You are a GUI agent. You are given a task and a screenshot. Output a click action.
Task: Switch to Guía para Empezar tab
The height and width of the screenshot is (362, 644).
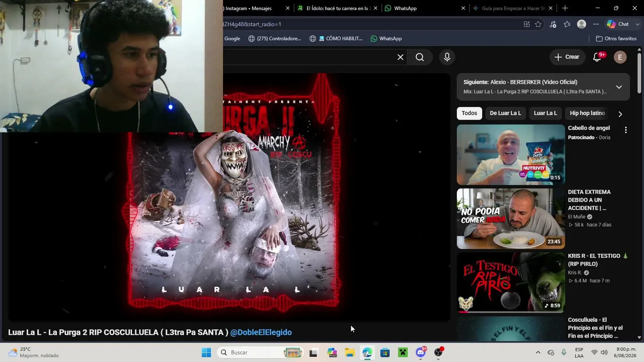coord(513,8)
